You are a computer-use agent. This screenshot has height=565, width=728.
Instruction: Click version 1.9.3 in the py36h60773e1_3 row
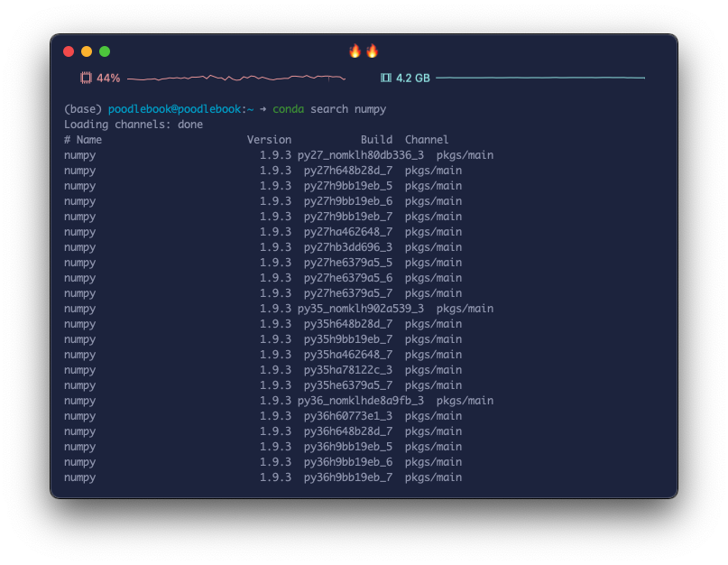point(275,416)
